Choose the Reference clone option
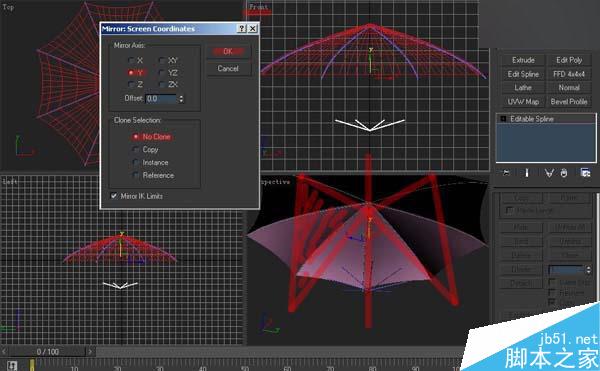The height and width of the screenshot is (371, 600). click(x=135, y=175)
